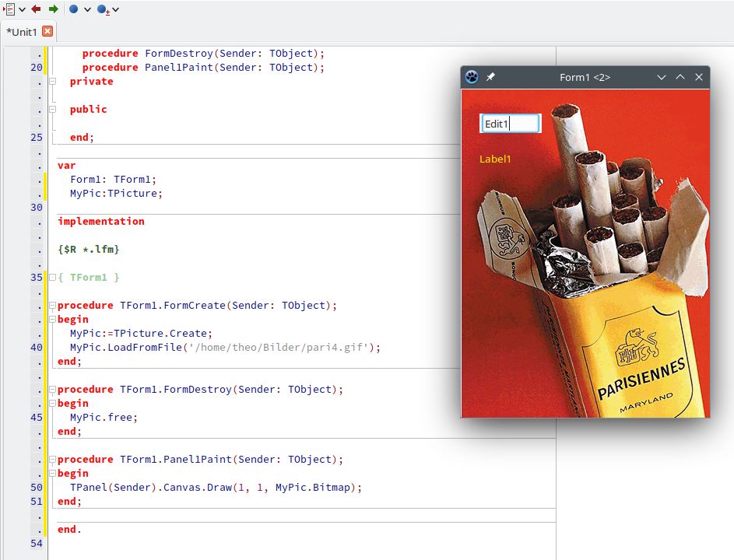Viewport: 734px width, 560px height.
Task: Fold the begin block under Panel1Paint
Action: pyautogui.click(x=53, y=474)
